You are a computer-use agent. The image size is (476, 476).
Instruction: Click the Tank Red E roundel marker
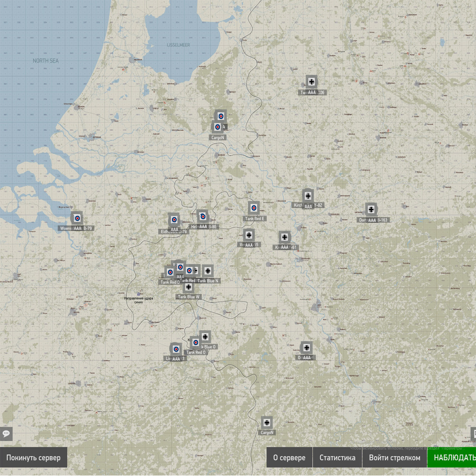click(x=254, y=208)
